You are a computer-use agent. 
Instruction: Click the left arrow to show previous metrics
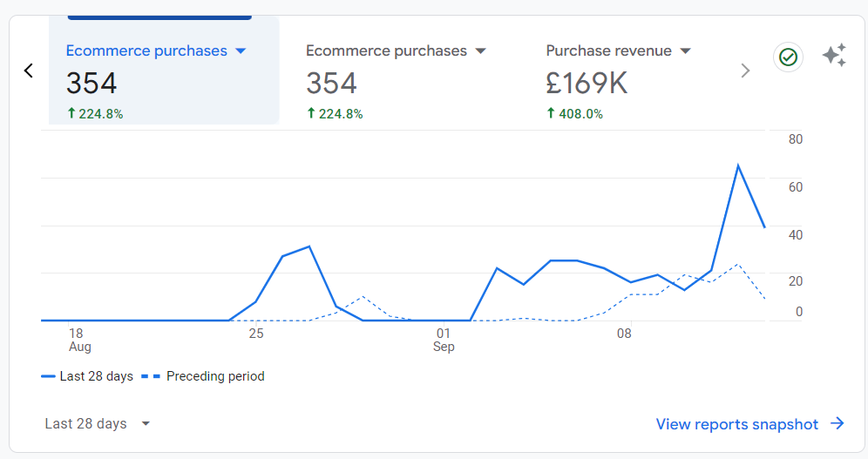click(x=29, y=71)
